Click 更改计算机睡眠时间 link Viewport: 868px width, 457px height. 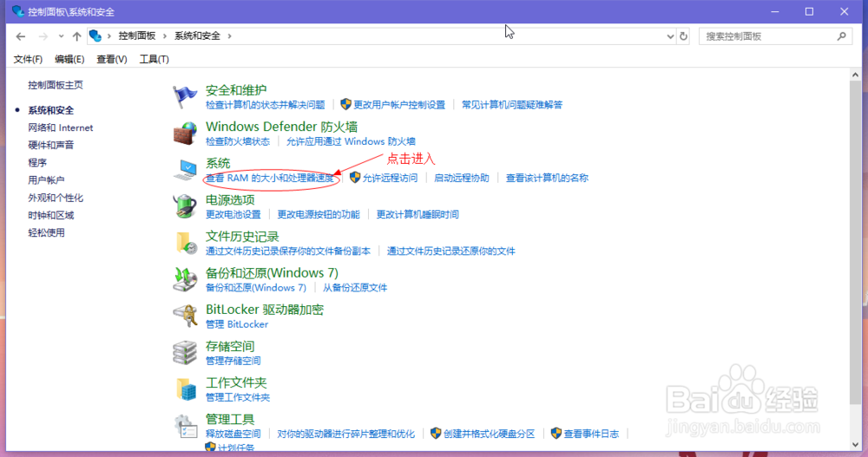(418, 215)
